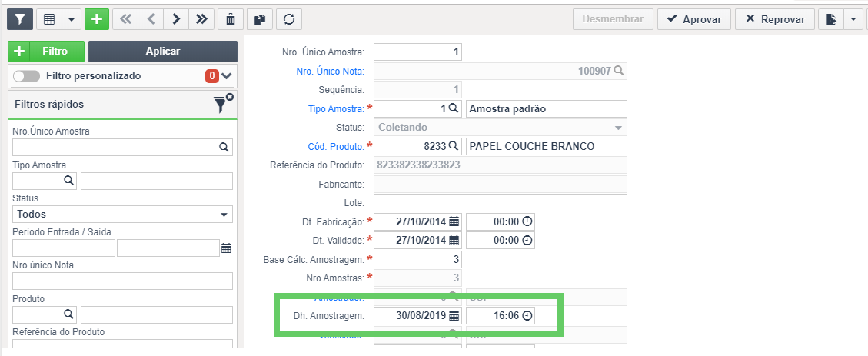Search Tipo Amostra in quick filters
Screen dimensions: 868x356
point(68,181)
